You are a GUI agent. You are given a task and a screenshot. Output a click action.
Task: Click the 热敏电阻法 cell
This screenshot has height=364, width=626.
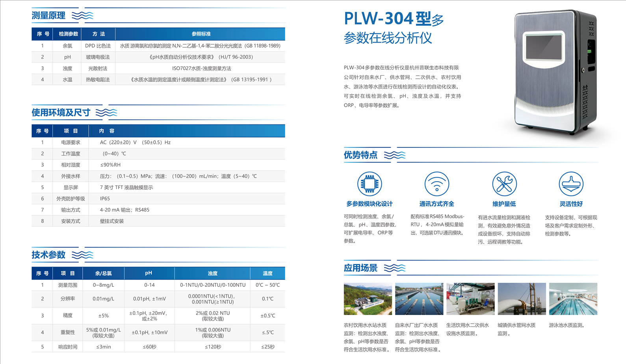pos(98,80)
